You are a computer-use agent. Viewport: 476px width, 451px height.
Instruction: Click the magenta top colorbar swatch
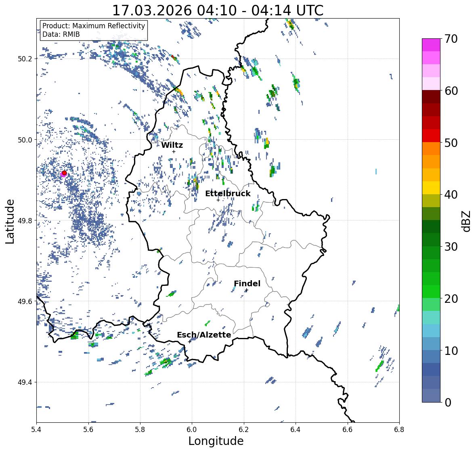click(431, 45)
